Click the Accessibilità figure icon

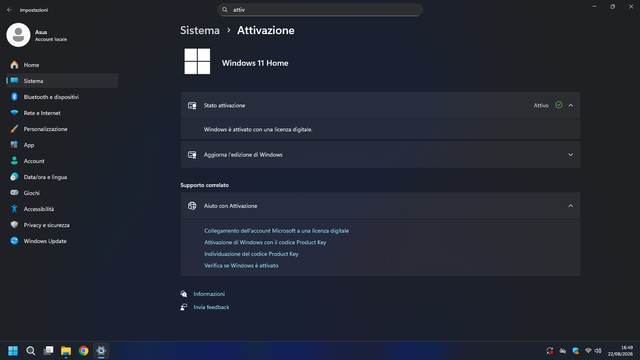(14, 209)
